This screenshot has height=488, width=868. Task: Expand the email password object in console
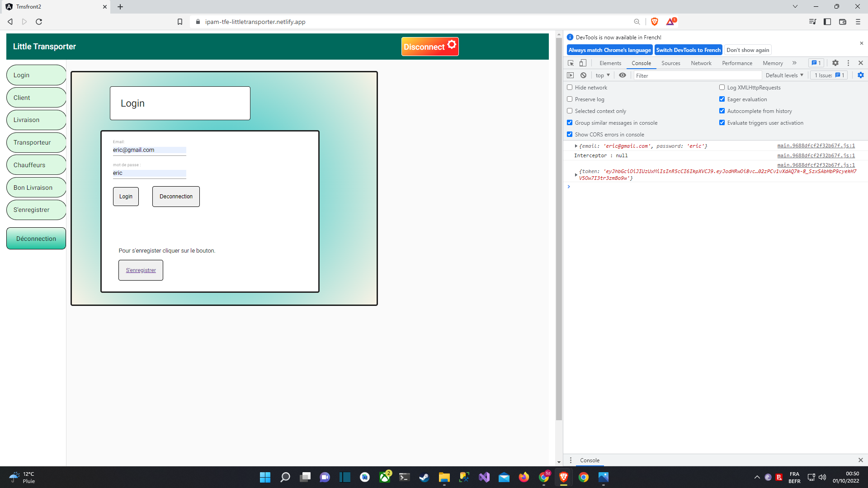click(576, 146)
